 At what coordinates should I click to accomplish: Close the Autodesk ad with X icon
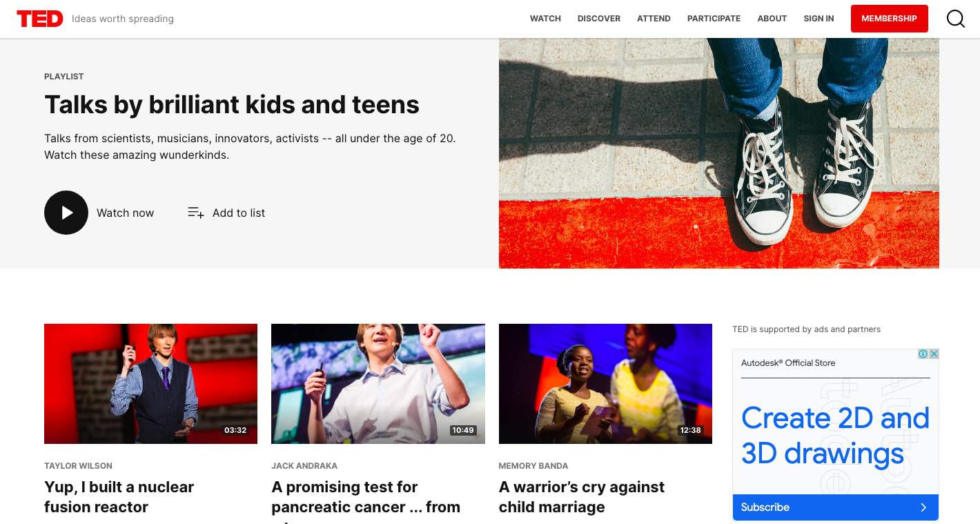tap(934, 353)
